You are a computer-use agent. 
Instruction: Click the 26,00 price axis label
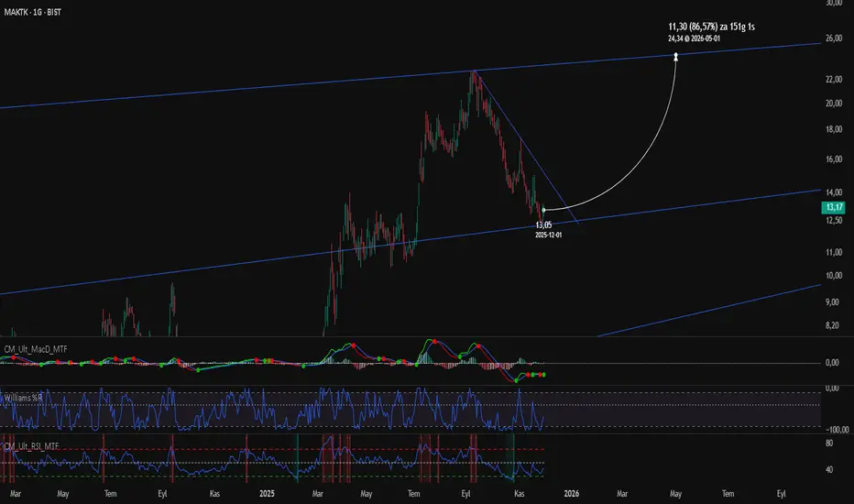(834, 38)
